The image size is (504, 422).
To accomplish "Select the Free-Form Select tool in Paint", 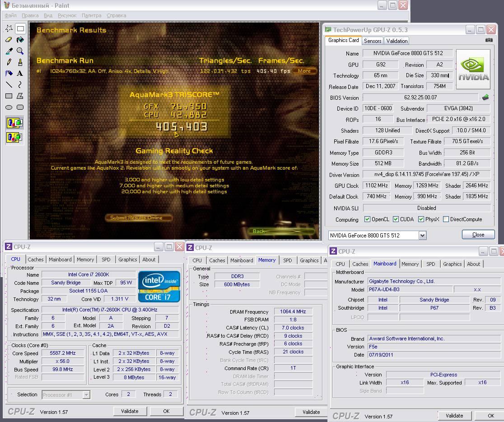I will click(9, 28).
